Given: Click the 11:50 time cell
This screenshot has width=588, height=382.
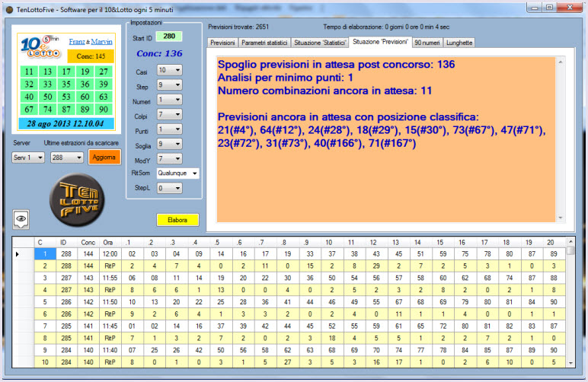Looking at the screenshot, I should point(110,302).
